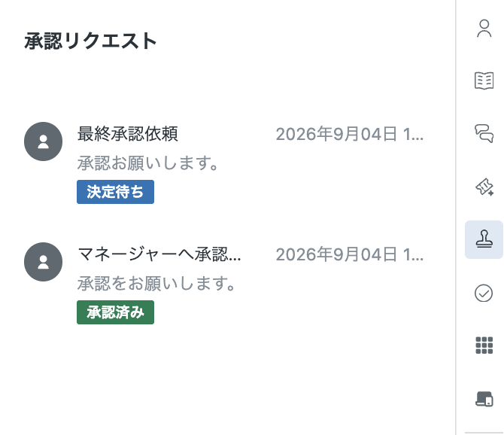Image resolution: width=504 pixels, height=435 pixels.
Task: Click the date of 最終承認依頼 request
Action: tap(350, 134)
